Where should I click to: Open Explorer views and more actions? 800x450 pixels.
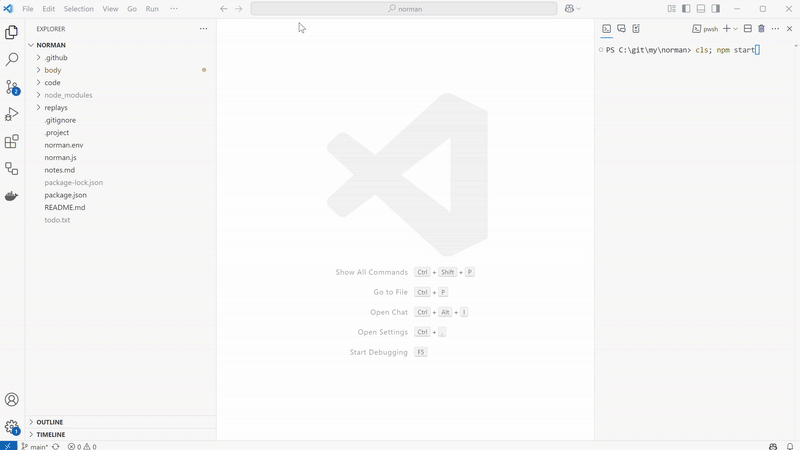coord(204,29)
